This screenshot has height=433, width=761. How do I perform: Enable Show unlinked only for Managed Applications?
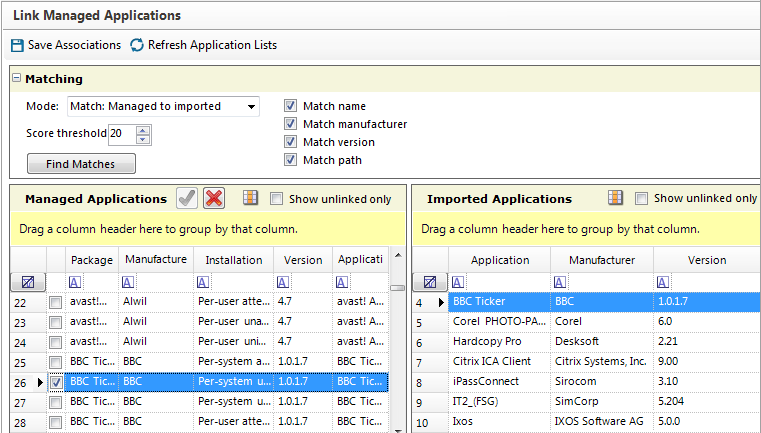click(278, 199)
